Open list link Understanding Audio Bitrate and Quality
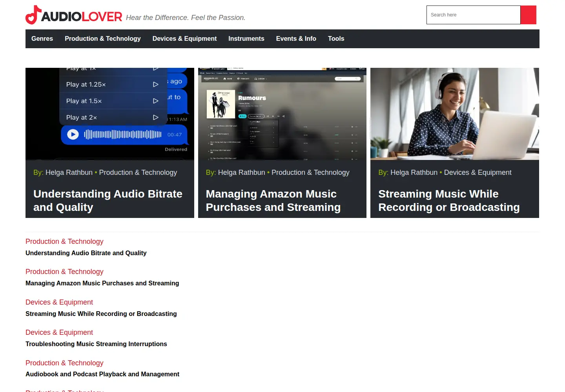This screenshot has width=565, height=392. click(x=86, y=253)
